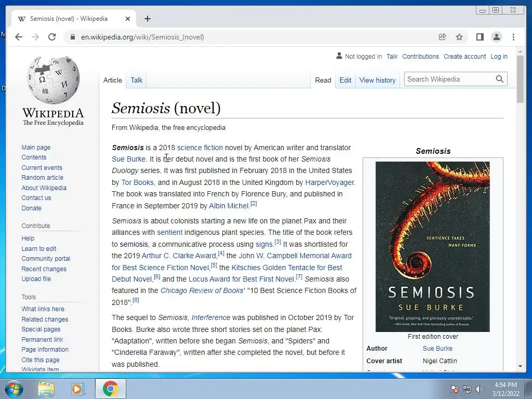Go to the Main page link

point(36,147)
